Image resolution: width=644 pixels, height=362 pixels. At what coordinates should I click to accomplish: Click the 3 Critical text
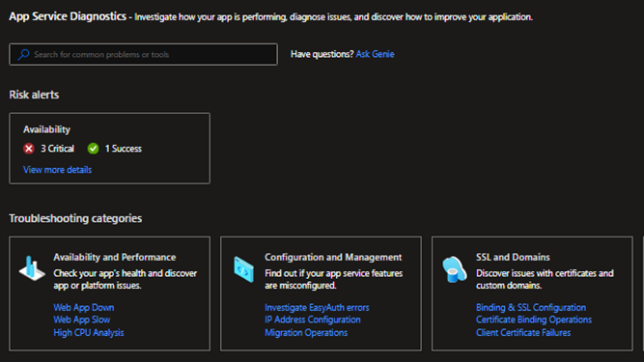(x=57, y=149)
